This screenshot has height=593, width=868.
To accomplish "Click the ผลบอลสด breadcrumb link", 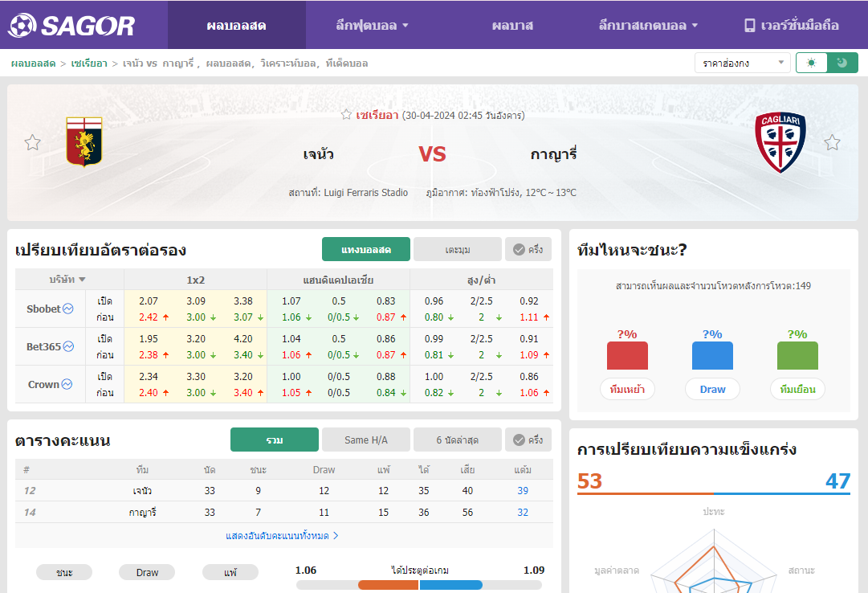I will [33, 63].
